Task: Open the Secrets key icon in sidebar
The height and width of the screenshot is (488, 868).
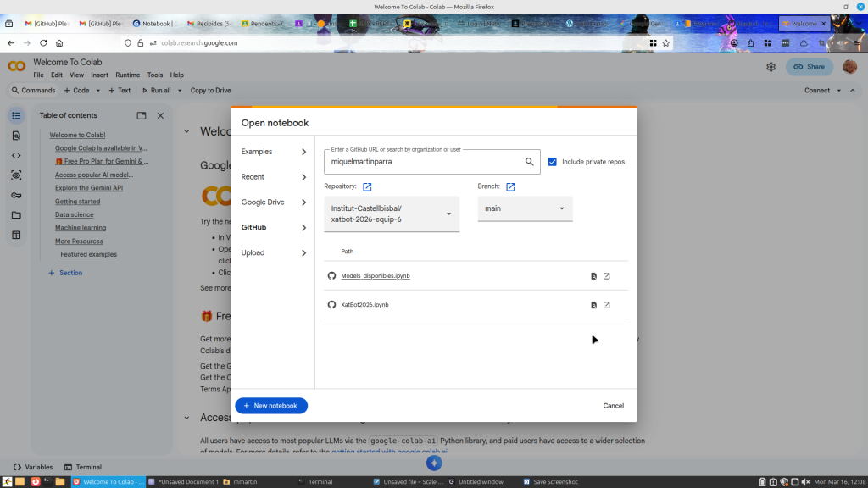Action: 16,196
